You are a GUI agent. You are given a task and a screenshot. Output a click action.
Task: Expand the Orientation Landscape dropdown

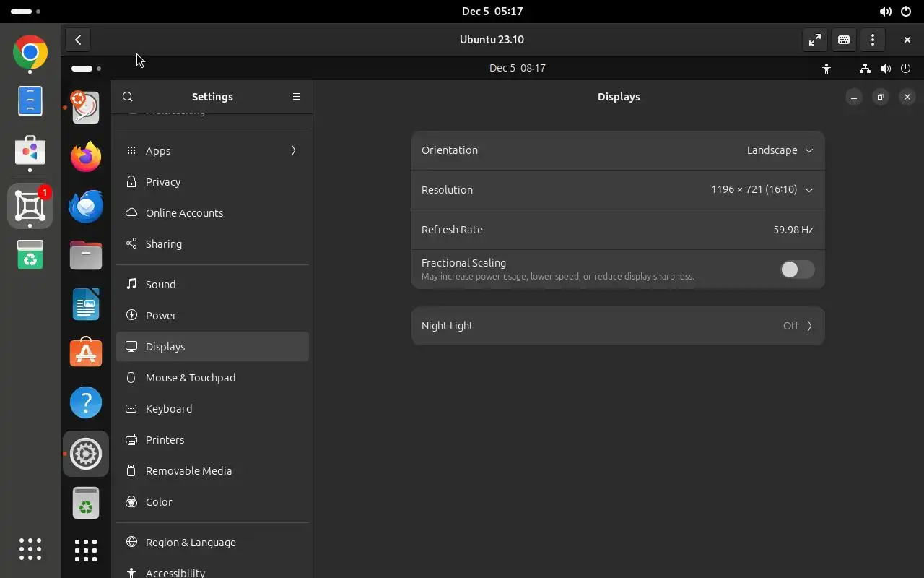pos(780,150)
